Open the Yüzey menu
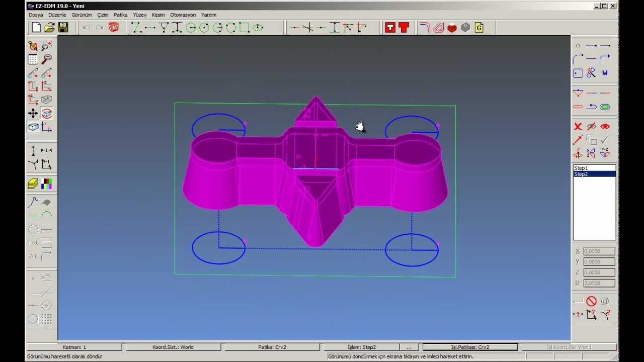 coord(139,15)
